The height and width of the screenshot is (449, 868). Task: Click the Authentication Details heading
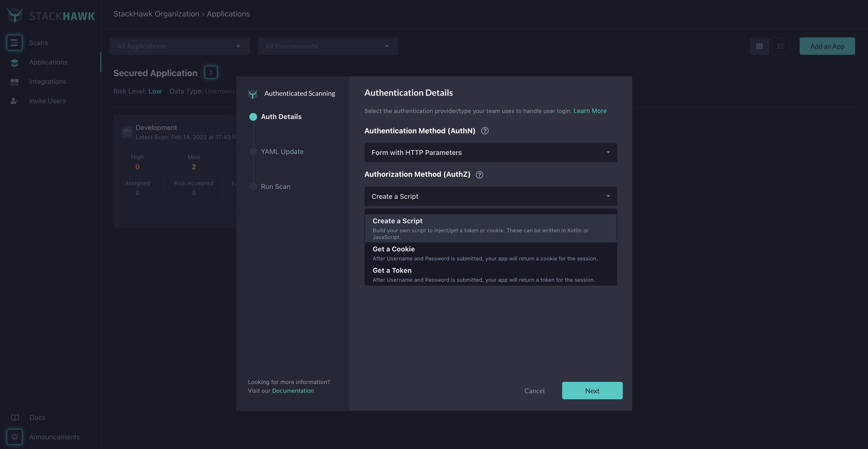click(x=408, y=93)
